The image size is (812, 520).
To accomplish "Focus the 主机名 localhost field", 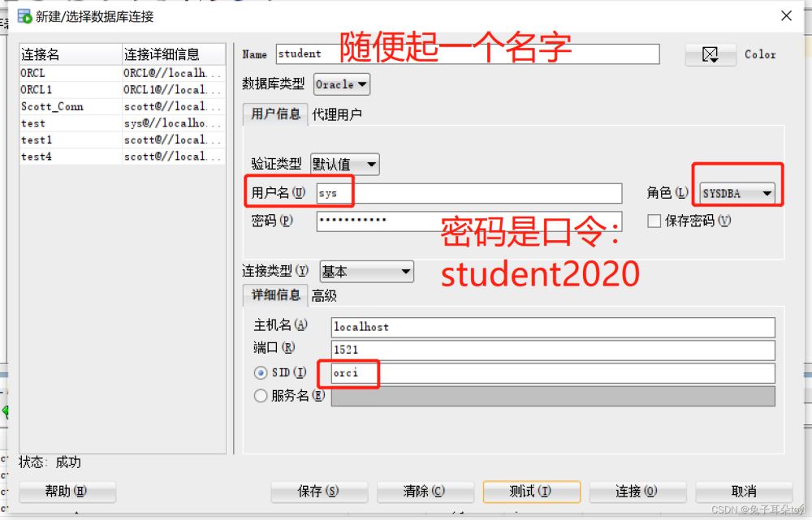I will (553, 327).
